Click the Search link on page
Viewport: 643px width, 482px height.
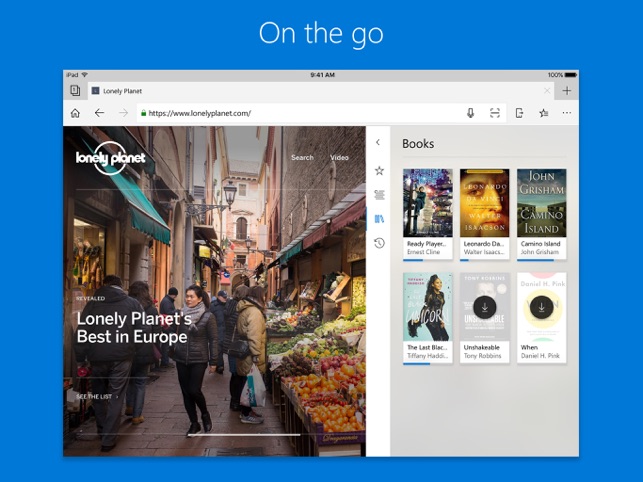tap(302, 158)
